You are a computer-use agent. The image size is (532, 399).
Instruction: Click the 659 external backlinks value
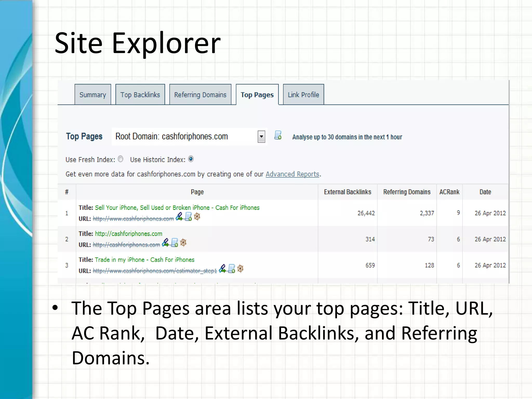(370, 265)
